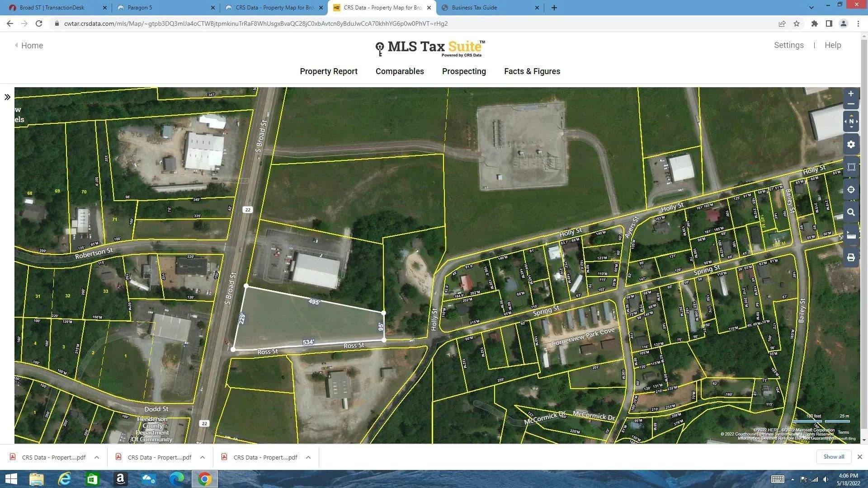
Task: Open map settings gear
Action: coord(850,145)
